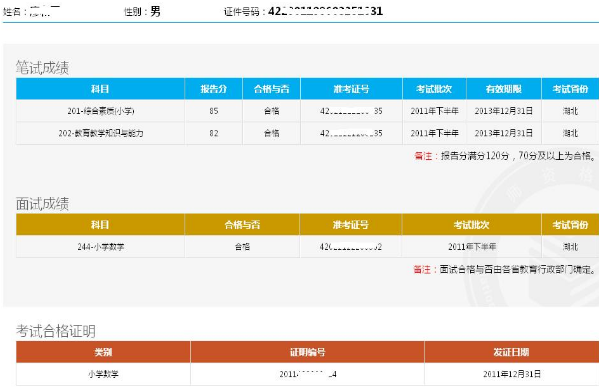The width and height of the screenshot is (600, 388).
Task: Click 2011年下半年 in the 244-小学数学 row
Action: point(472,247)
